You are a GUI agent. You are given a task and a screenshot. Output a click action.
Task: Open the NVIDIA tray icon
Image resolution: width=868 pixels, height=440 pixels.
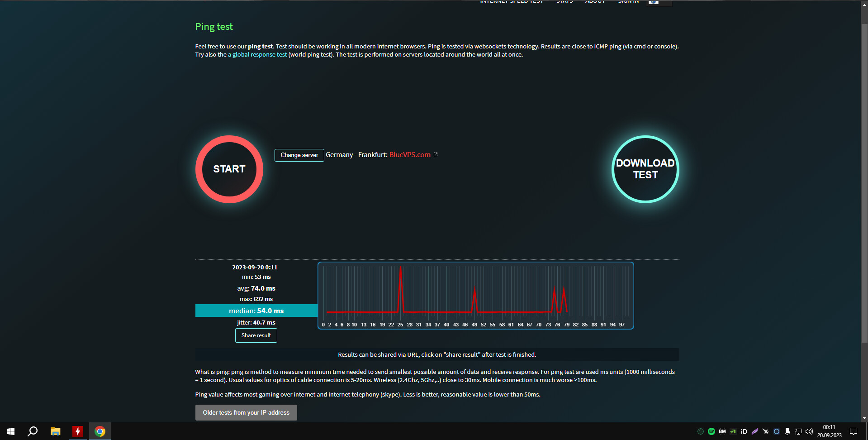733,431
